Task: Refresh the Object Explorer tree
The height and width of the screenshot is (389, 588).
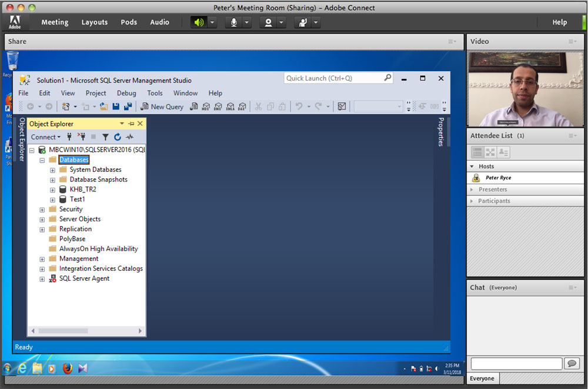Action: [118, 137]
